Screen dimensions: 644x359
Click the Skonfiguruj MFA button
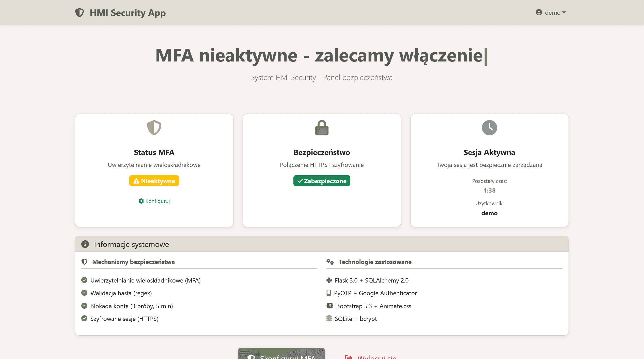(281, 354)
